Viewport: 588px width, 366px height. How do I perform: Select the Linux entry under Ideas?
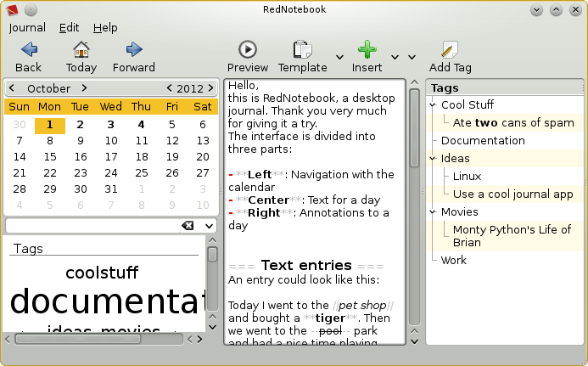[467, 177]
